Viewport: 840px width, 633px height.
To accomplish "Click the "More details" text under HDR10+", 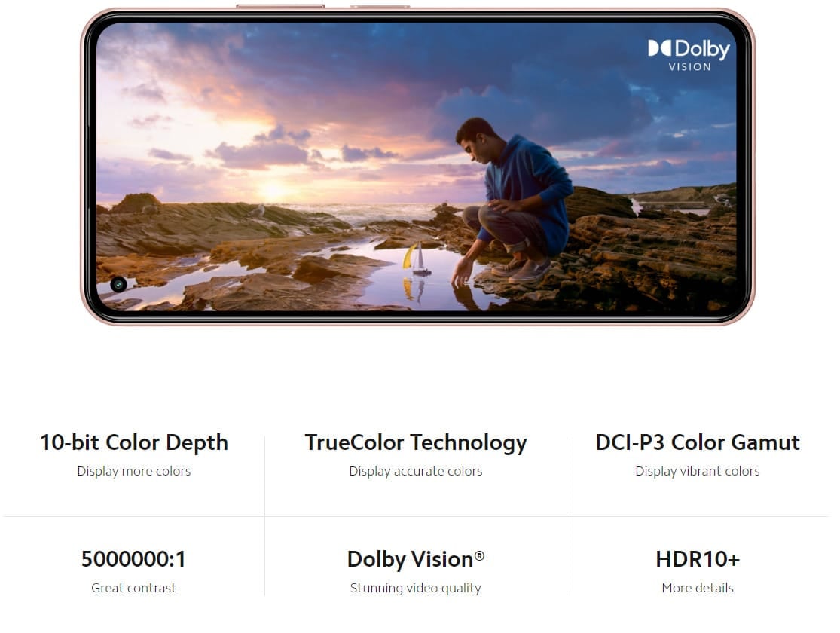I will click(698, 588).
